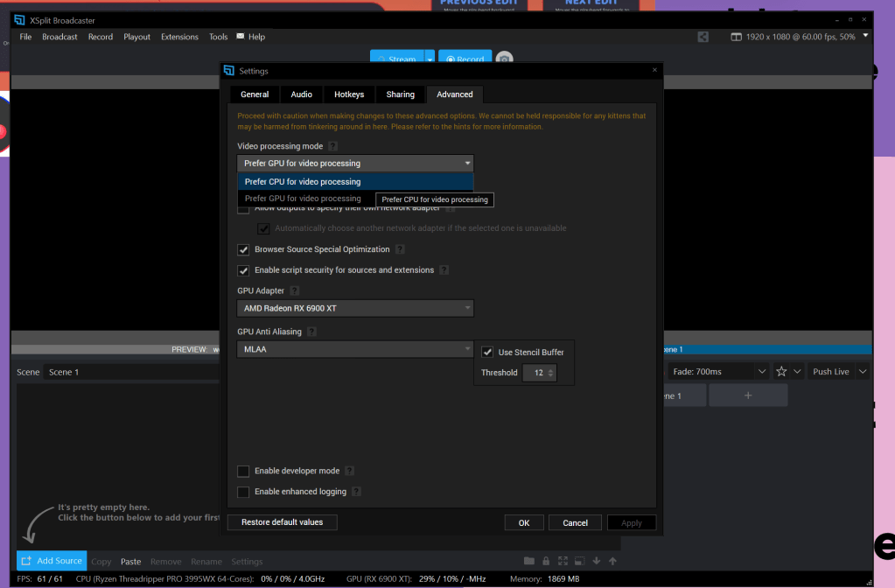Close the Settings dialog with X

[x=654, y=70]
